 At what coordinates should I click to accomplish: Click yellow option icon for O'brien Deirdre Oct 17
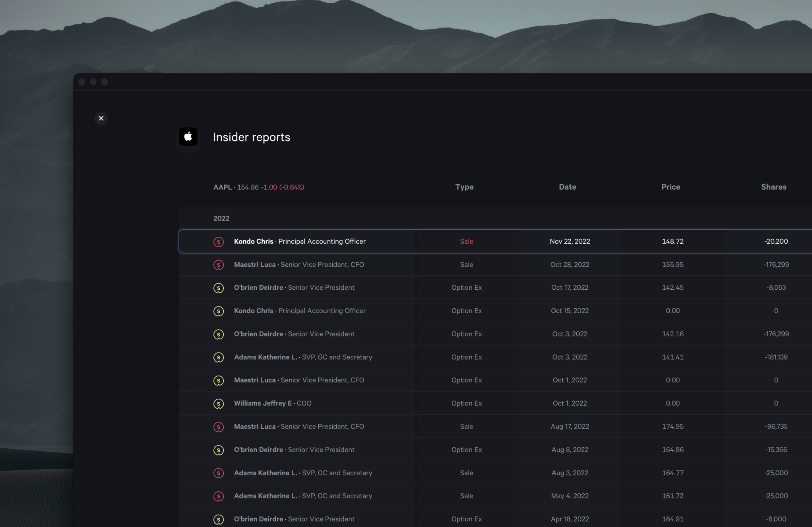point(219,288)
